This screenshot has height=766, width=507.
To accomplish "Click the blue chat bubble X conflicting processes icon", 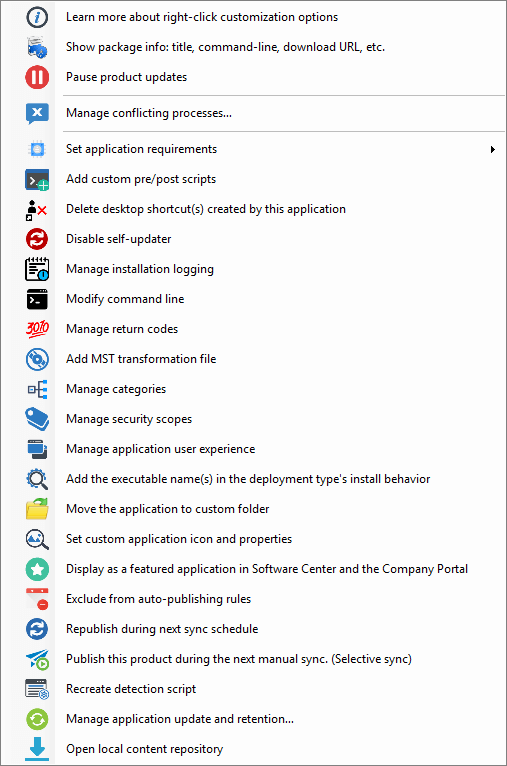I will [37, 113].
